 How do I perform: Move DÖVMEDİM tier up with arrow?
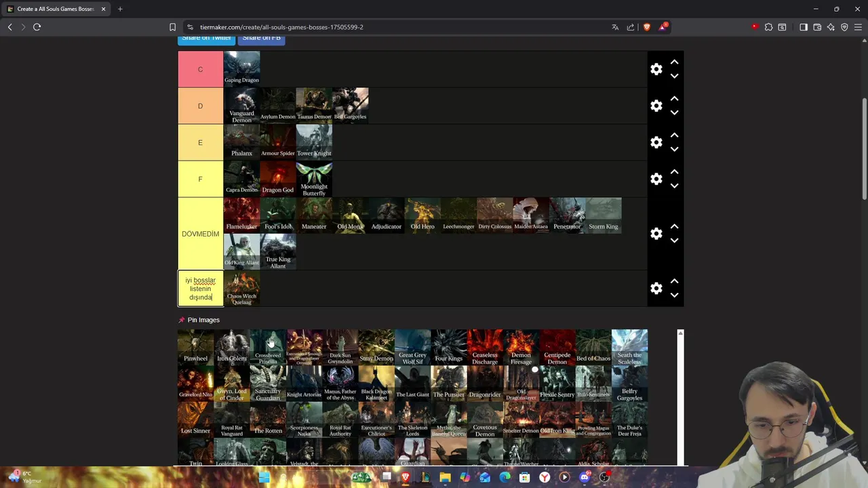pyautogui.click(x=674, y=226)
